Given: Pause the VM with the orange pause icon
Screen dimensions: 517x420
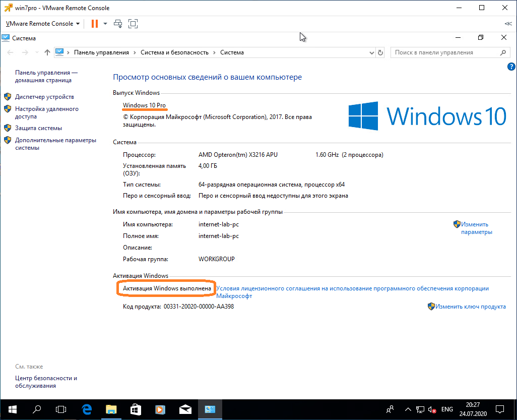Looking at the screenshot, I should (x=95, y=23).
